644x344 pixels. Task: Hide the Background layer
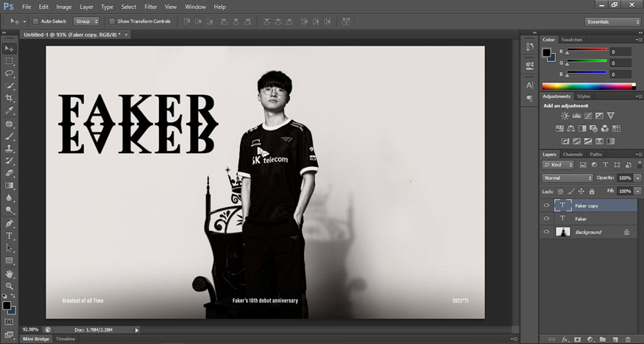(546, 232)
